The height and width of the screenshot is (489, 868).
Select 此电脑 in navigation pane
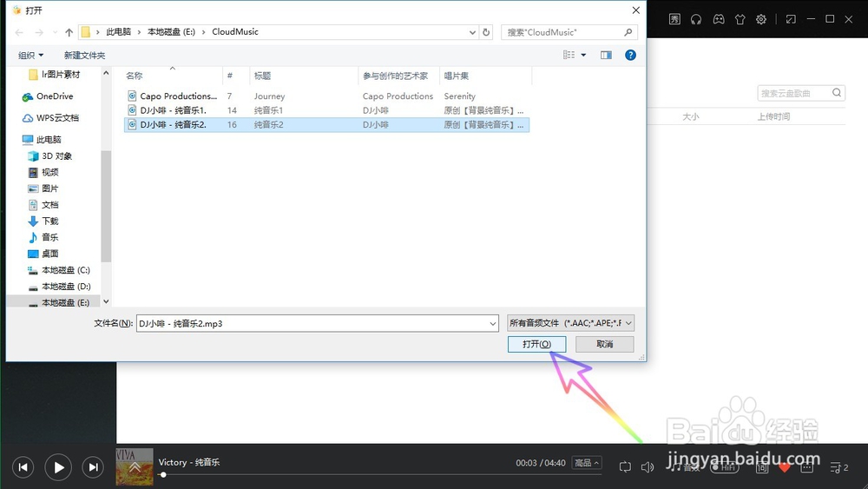(x=42, y=140)
